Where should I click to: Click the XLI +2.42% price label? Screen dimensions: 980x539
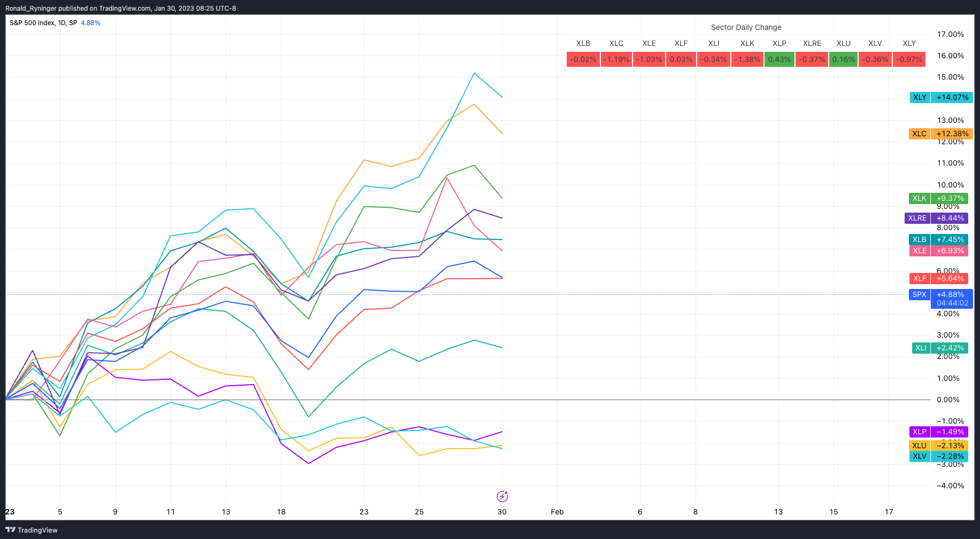click(939, 348)
